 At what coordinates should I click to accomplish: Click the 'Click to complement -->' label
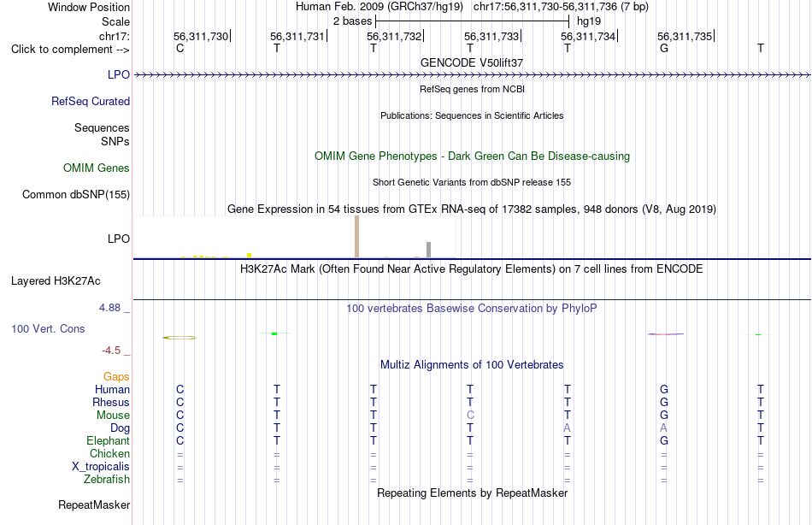point(70,50)
